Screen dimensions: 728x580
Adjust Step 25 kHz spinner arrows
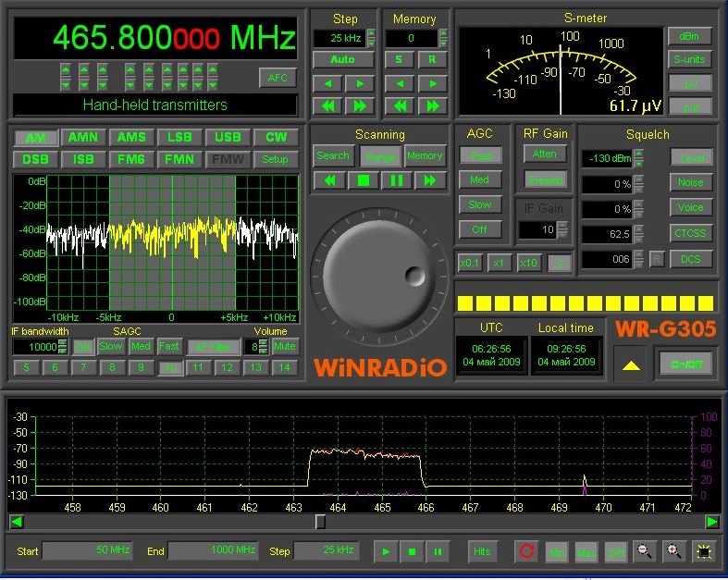tap(371, 38)
